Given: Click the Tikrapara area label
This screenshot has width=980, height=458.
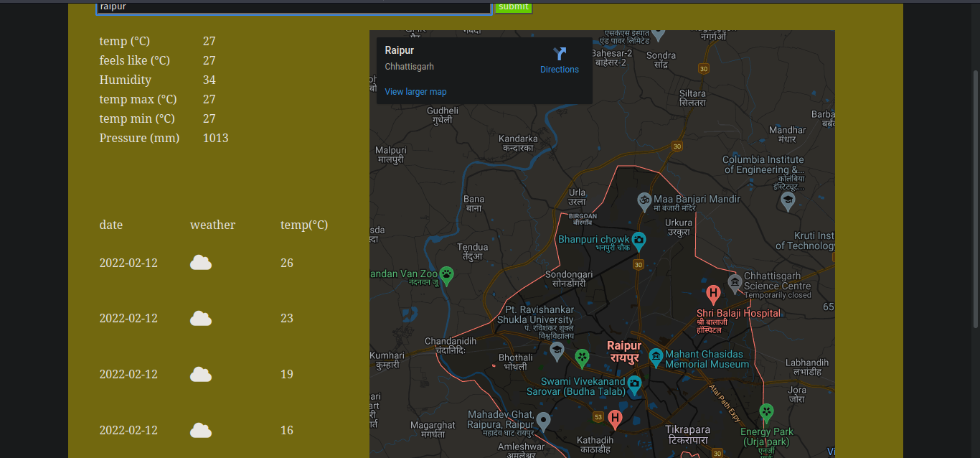Looking at the screenshot, I should coord(688,434).
